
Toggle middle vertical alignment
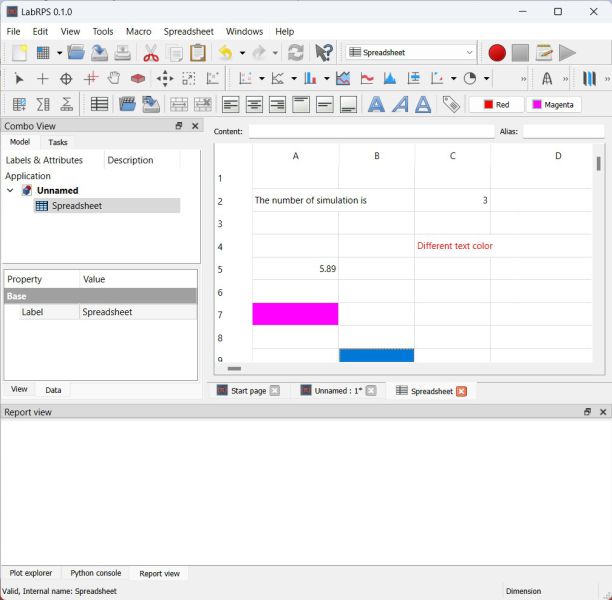(325, 105)
